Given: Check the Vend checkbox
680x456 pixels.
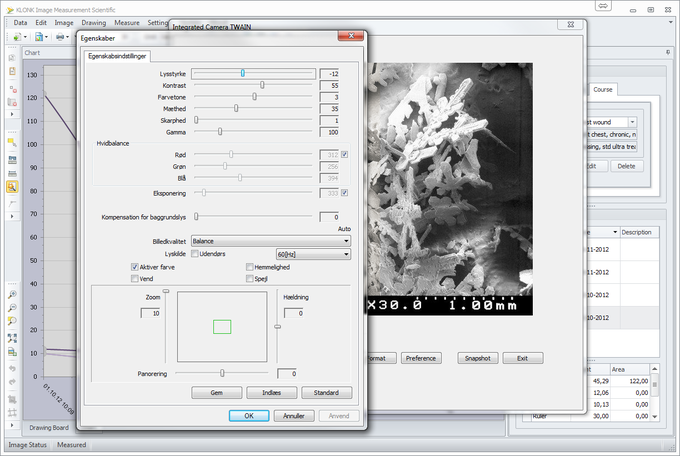Looking at the screenshot, I should 134,279.
